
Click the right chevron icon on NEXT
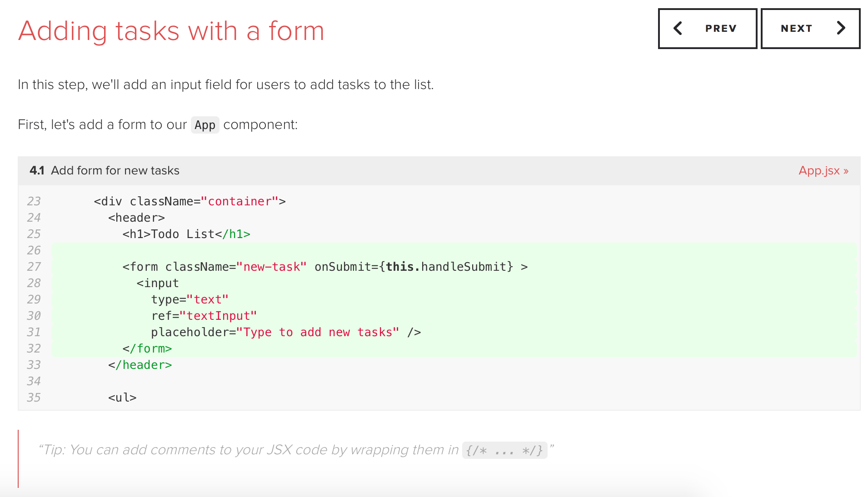841,28
